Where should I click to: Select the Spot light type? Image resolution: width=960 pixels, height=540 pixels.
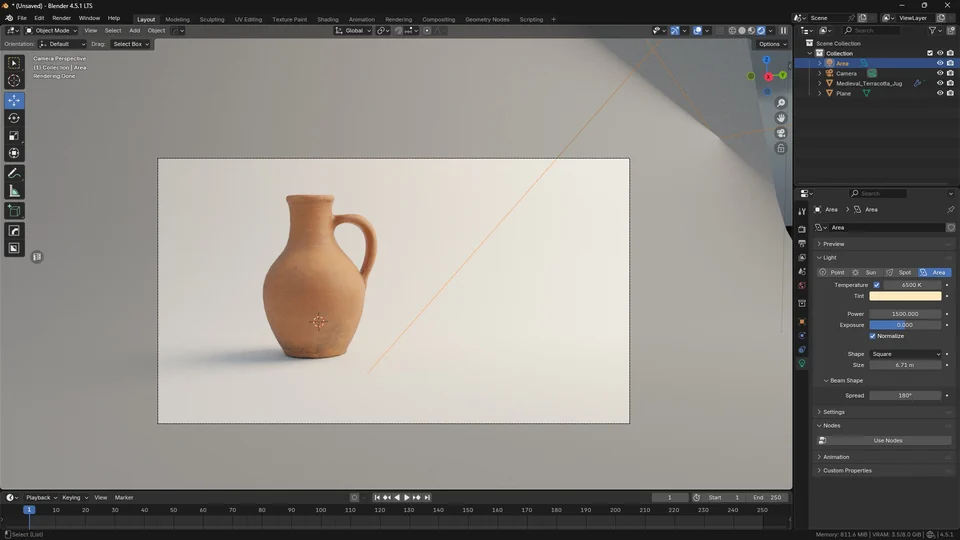[x=899, y=272]
